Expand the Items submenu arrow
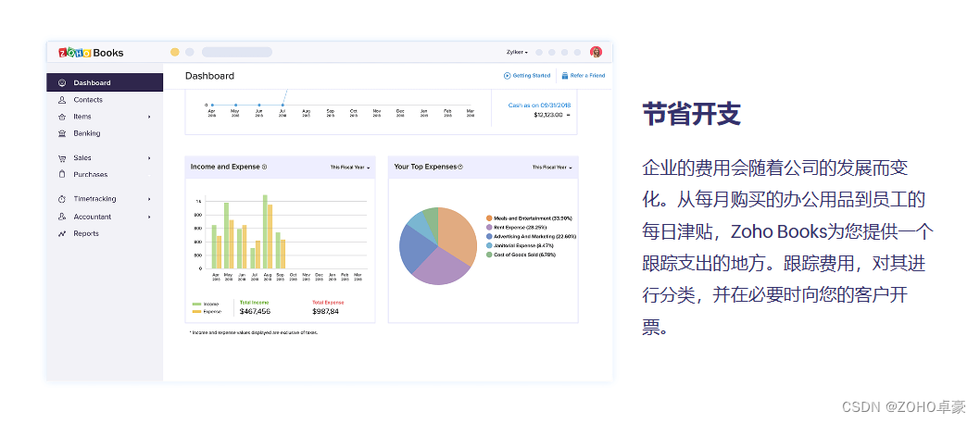Image resolution: width=980 pixels, height=423 pixels. pyautogui.click(x=149, y=117)
